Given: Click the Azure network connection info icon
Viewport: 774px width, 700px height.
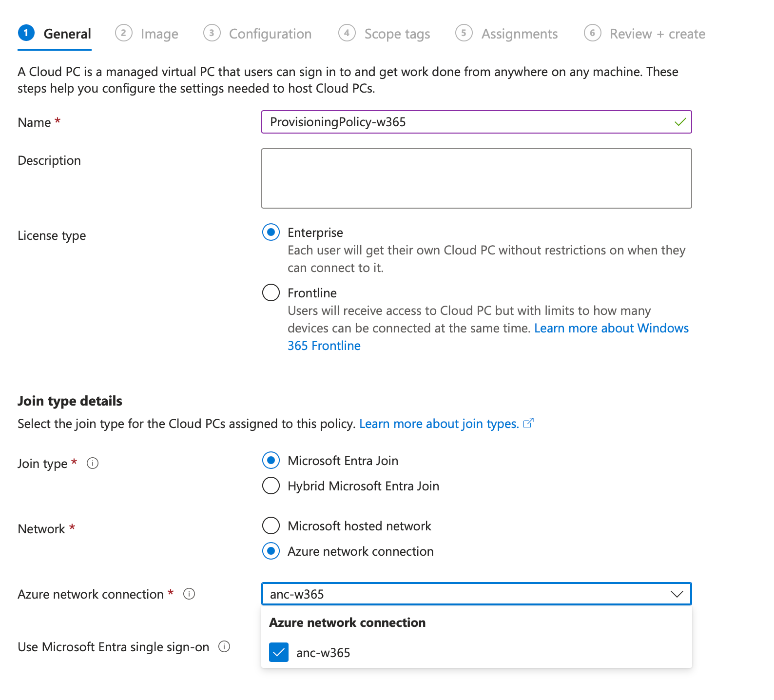Looking at the screenshot, I should pos(189,594).
